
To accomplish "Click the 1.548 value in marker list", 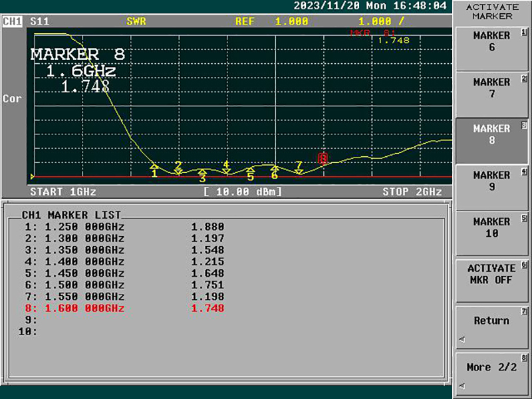I will click(207, 250).
